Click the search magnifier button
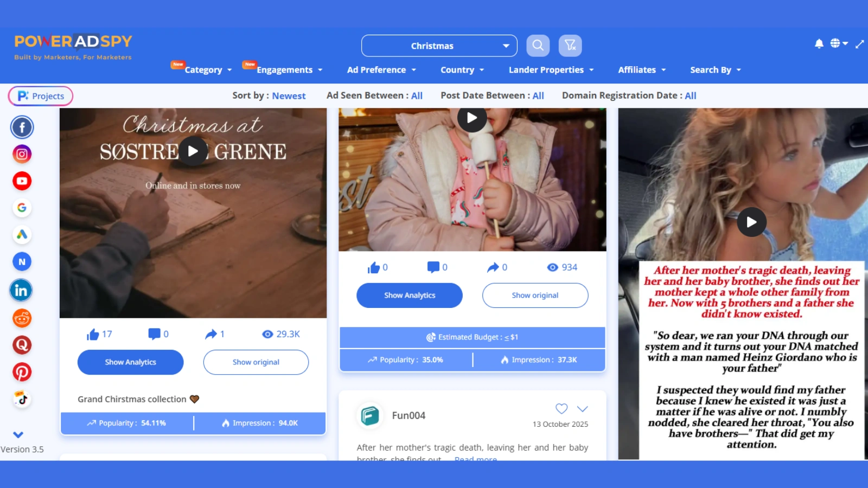This screenshot has height=488, width=868. tap(538, 46)
